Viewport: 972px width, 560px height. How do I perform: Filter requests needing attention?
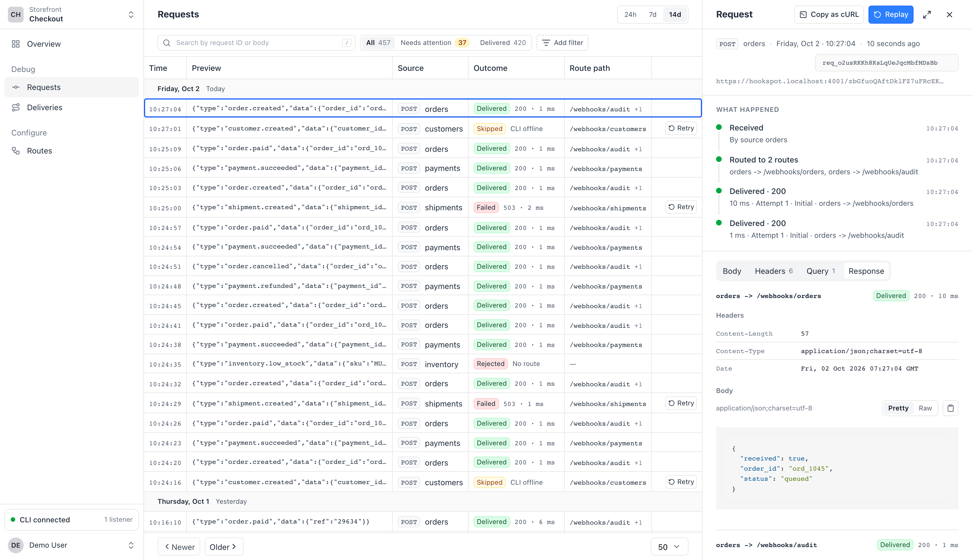(435, 43)
